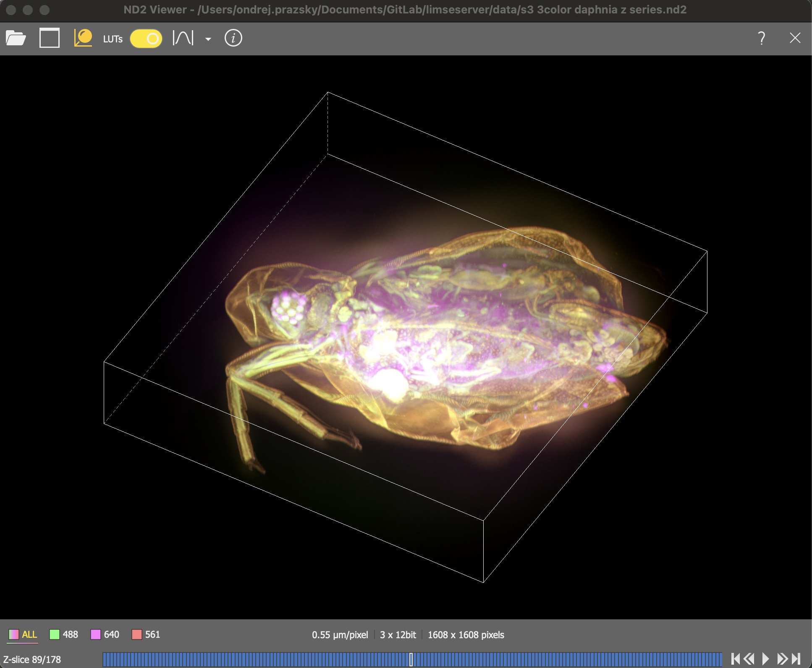Select the 561 channel
The image size is (812, 668).
coord(146,634)
